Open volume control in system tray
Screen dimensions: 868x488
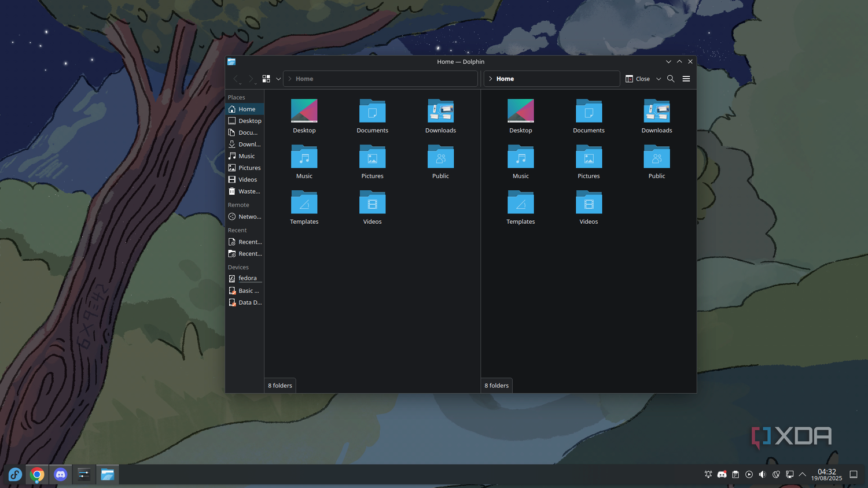763,475
